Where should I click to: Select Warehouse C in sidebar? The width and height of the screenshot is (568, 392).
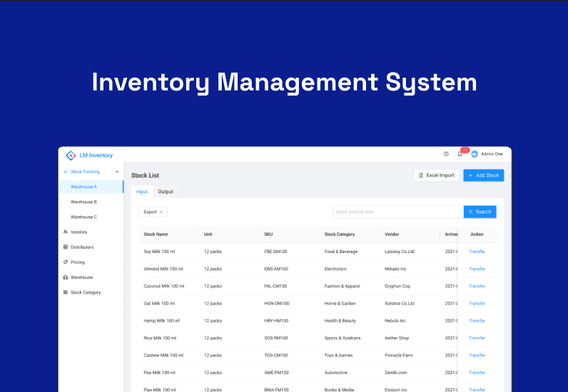(x=83, y=217)
